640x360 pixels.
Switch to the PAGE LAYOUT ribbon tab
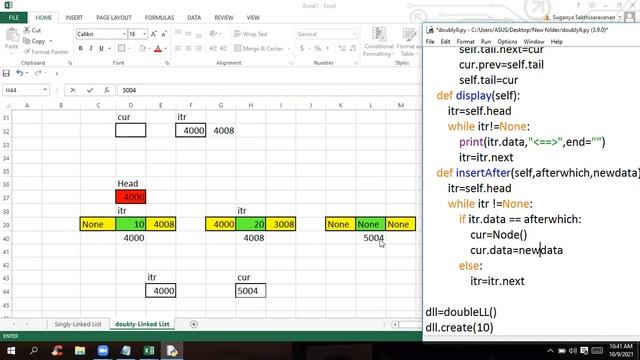(x=114, y=18)
